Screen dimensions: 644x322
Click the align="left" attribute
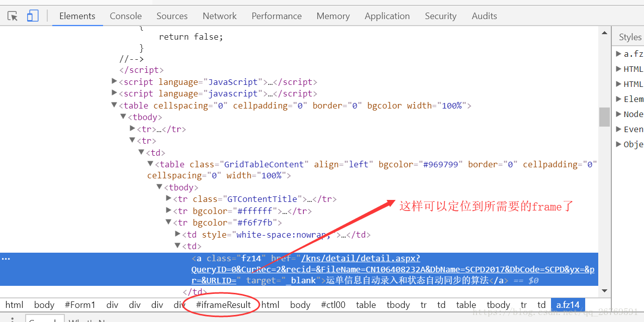pos(344,164)
